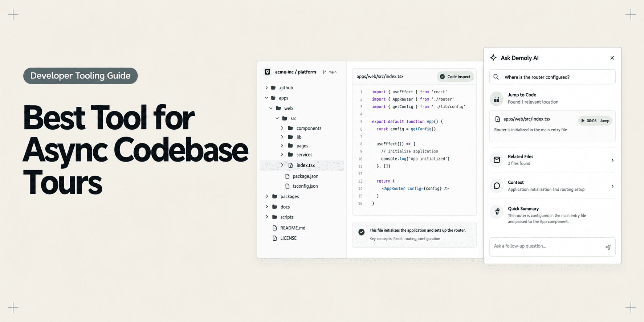644x322 pixels.
Task: Click the Code Inspect button
Action: [455, 77]
